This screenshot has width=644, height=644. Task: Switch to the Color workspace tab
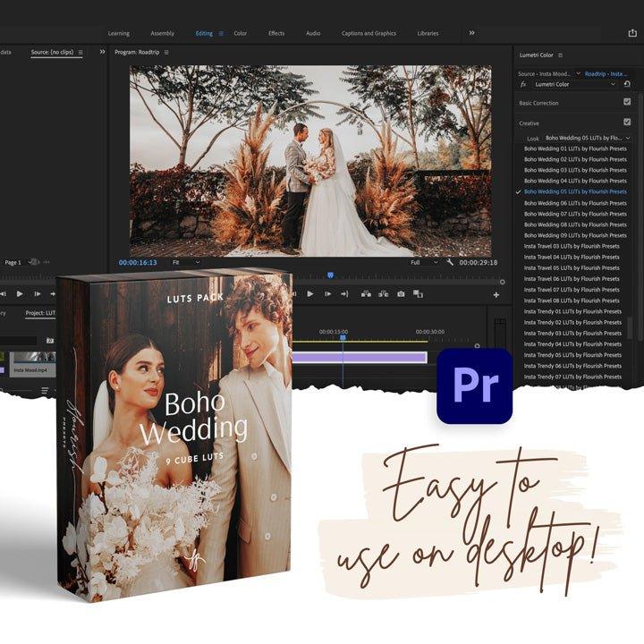tap(240, 33)
